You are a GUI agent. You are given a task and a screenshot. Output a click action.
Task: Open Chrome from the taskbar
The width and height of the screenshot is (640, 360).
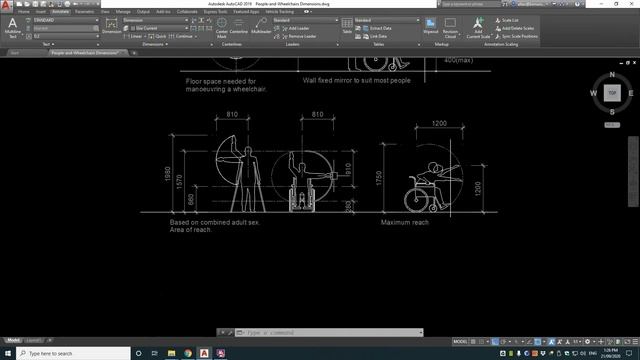(x=188, y=353)
